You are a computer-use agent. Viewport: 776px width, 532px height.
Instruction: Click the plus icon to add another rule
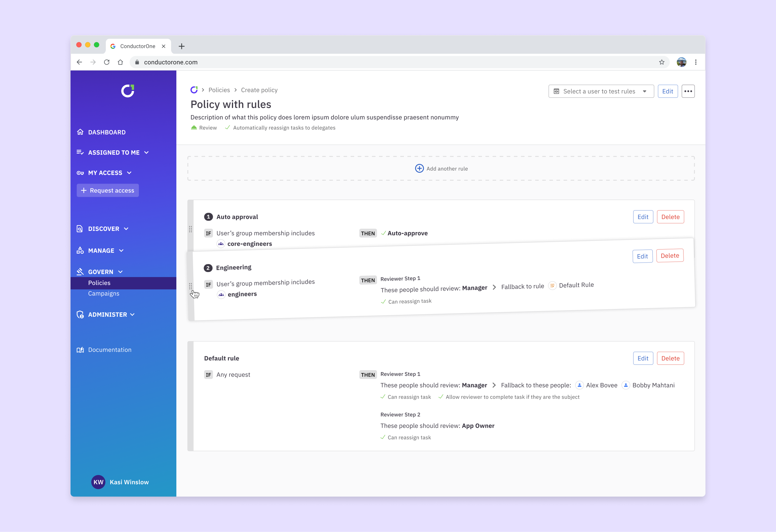[419, 169]
